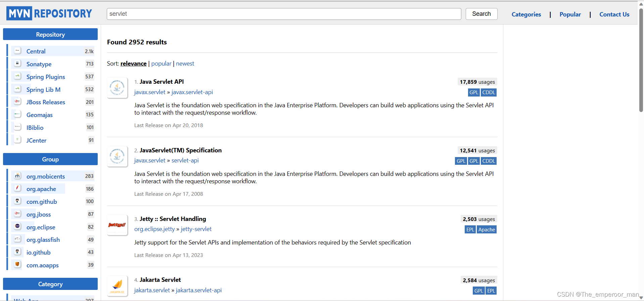Click the 17,859 usages badge
The width and height of the screenshot is (644, 301).
click(477, 82)
